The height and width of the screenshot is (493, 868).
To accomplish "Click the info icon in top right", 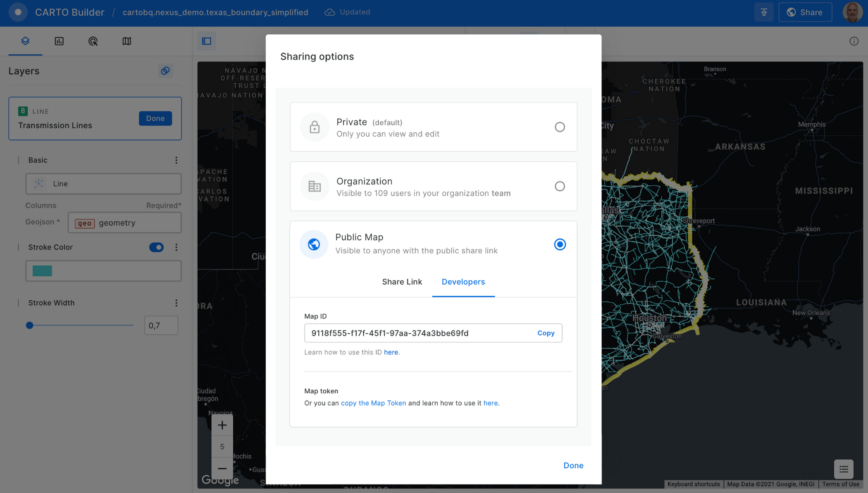I will coord(854,41).
